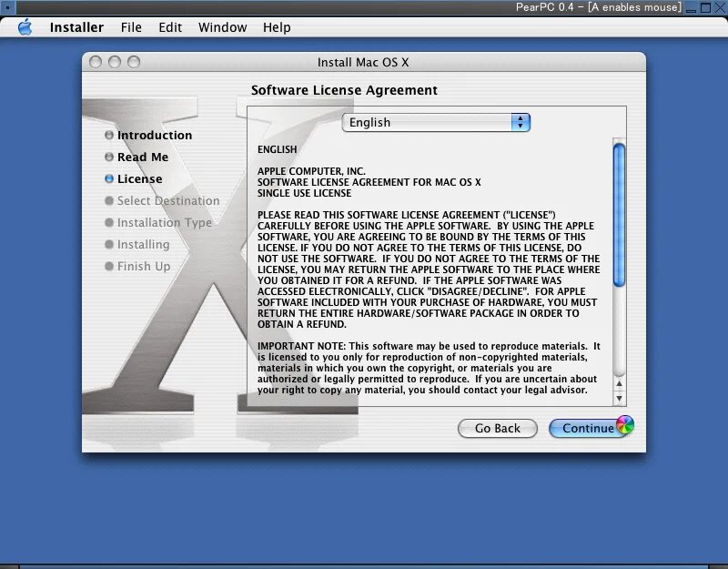Image resolution: width=728 pixels, height=569 pixels.
Task: Click the Installing step label
Action: click(143, 245)
